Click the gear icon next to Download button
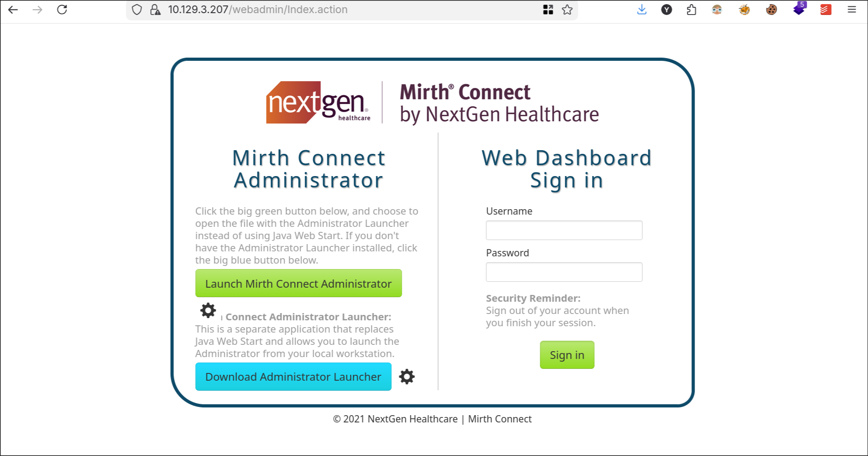 point(407,377)
